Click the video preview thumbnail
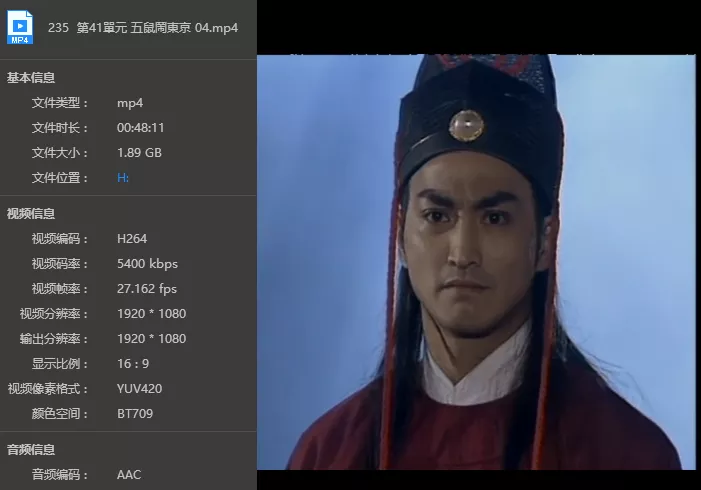The image size is (701, 490). (476, 262)
